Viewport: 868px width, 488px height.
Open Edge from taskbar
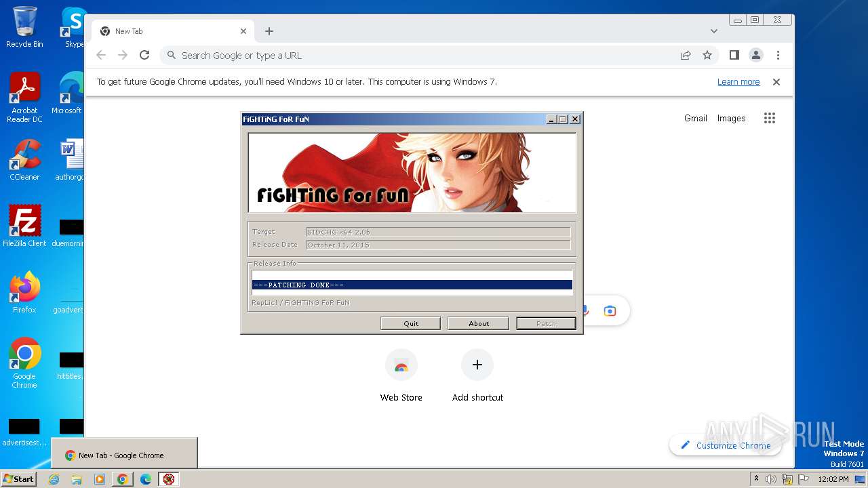tap(146, 479)
